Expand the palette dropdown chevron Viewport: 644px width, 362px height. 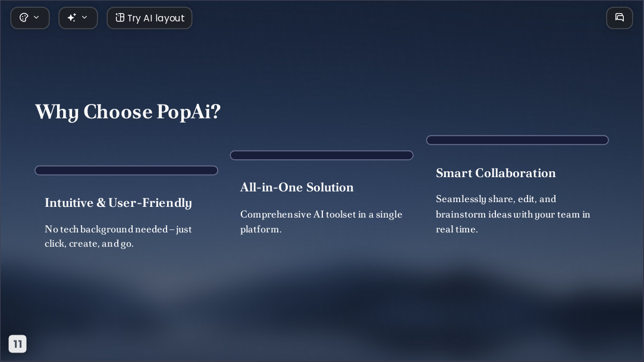36,18
